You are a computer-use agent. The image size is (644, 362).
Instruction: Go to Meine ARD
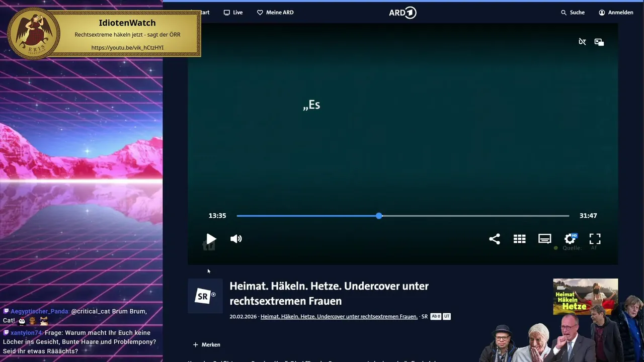[275, 13]
